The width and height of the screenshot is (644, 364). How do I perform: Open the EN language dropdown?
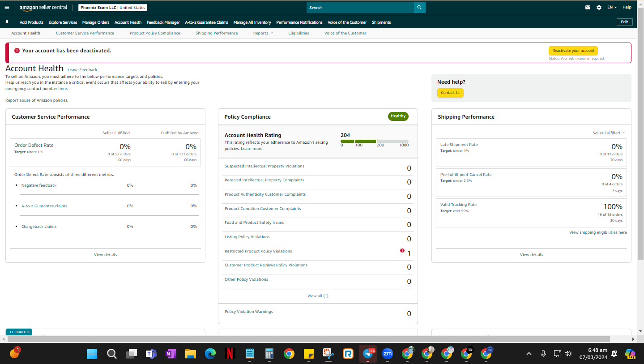(612, 7)
